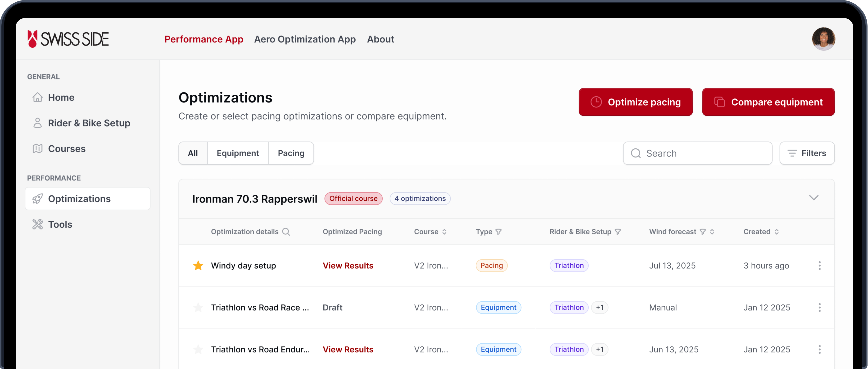Click Jun 13, 2025 wind forecast
868x369 pixels.
[x=674, y=349]
